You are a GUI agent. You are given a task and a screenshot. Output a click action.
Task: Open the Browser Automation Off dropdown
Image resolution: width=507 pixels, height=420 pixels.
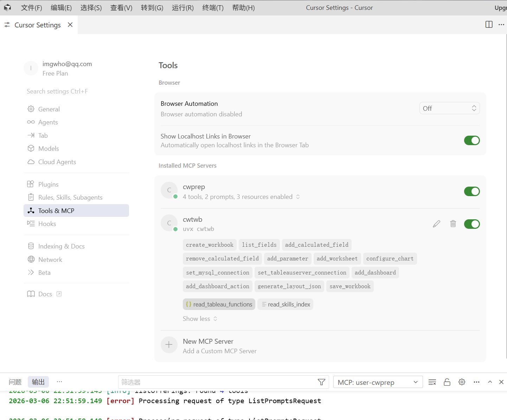(449, 108)
